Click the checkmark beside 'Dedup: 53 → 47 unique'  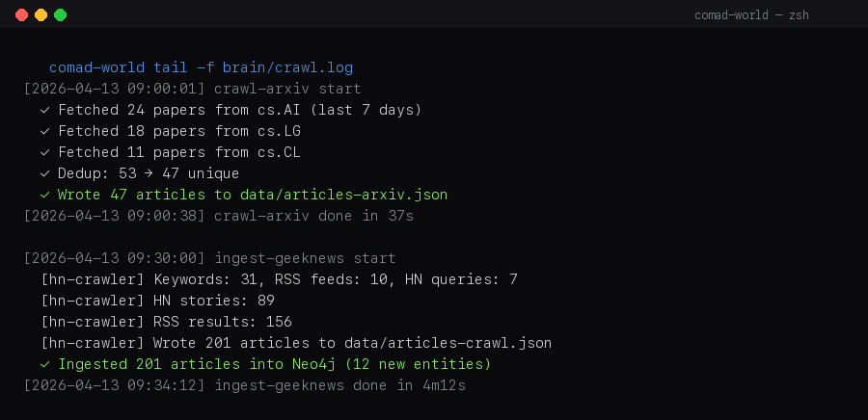pos(44,173)
